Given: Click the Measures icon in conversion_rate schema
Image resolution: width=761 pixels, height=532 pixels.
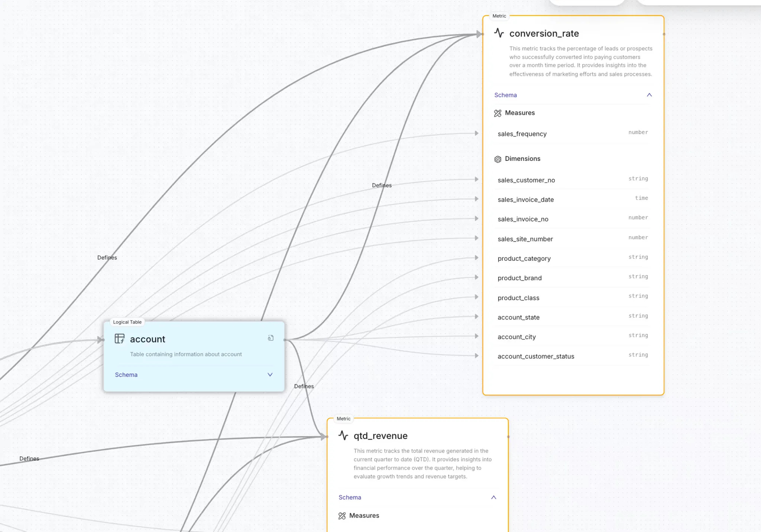Looking at the screenshot, I should pyautogui.click(x=498, y=113).
